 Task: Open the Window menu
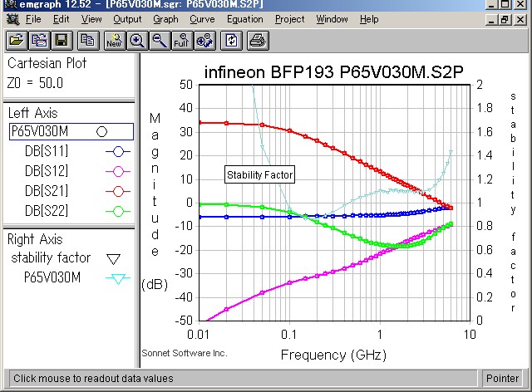pos(332,19)
